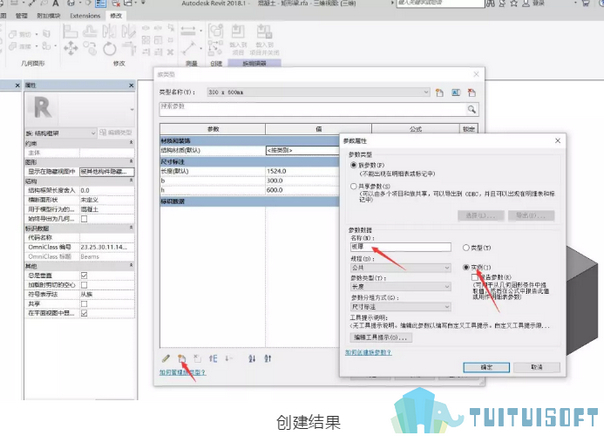Select the 'Shared parameter (S)' radio button
The width and height of the screenshot is (604, 436).
point(353,186)
